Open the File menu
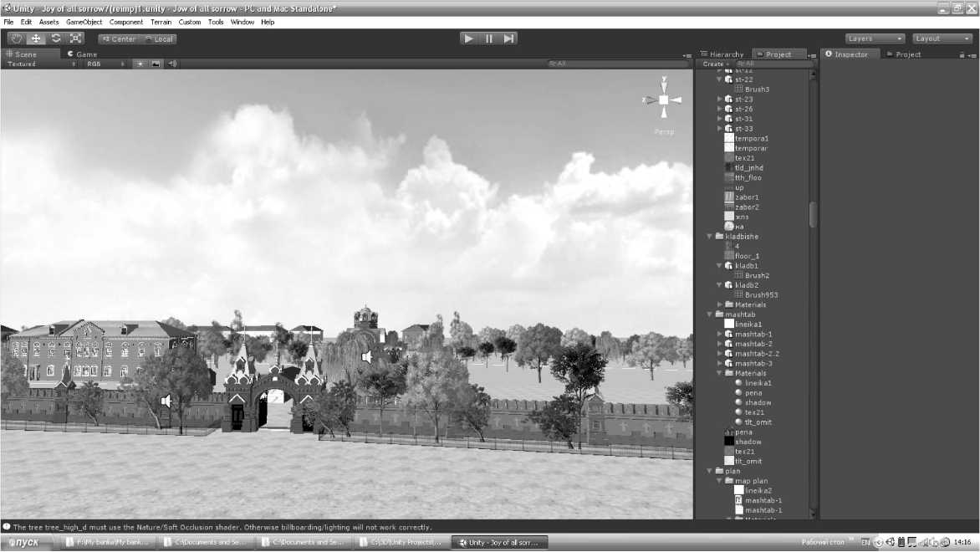Viewport: 980px width, 552px height. tap(8, 22)
